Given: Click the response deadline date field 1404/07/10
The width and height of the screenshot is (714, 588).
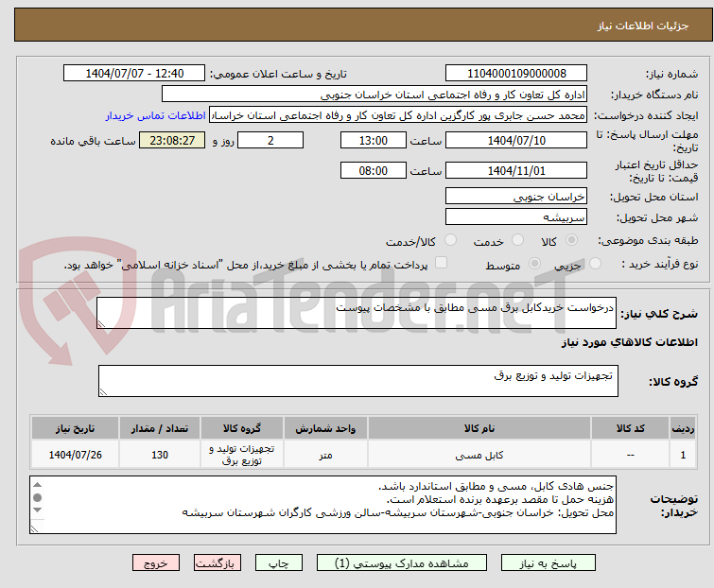Looking at the screenshot, I should pos(515,141).
